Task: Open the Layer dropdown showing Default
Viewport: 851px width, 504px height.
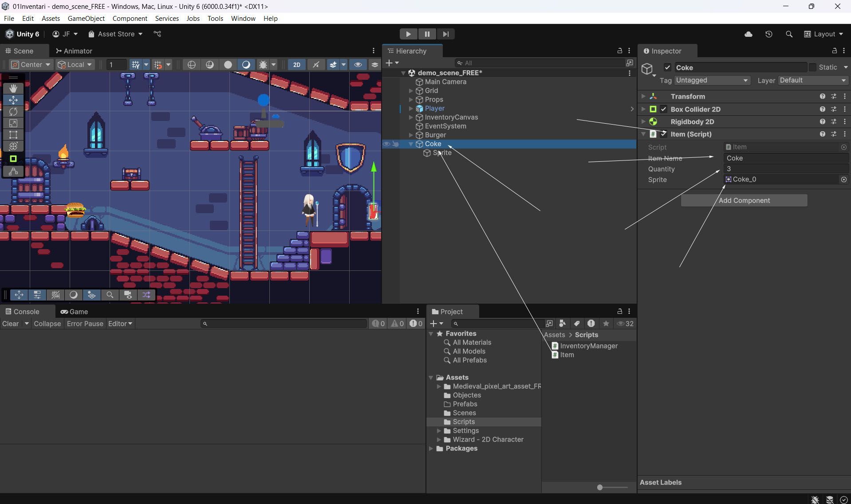Action: (812, 80)
